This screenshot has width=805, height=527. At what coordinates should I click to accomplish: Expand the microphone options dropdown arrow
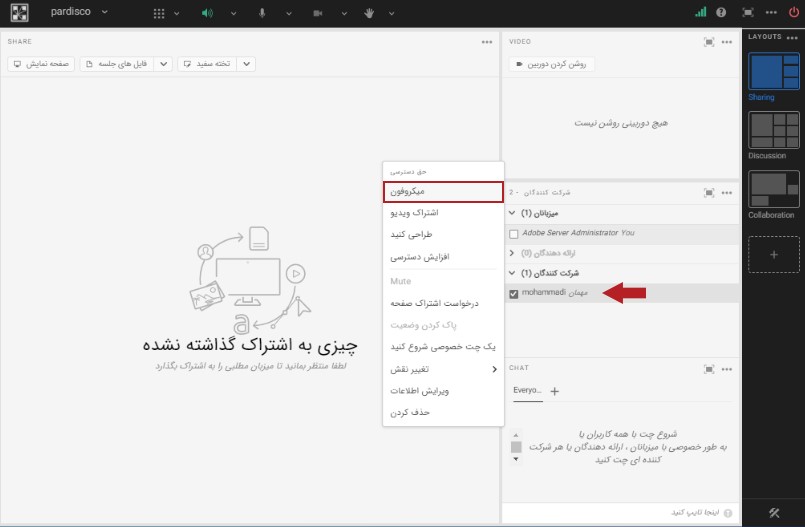289,14
